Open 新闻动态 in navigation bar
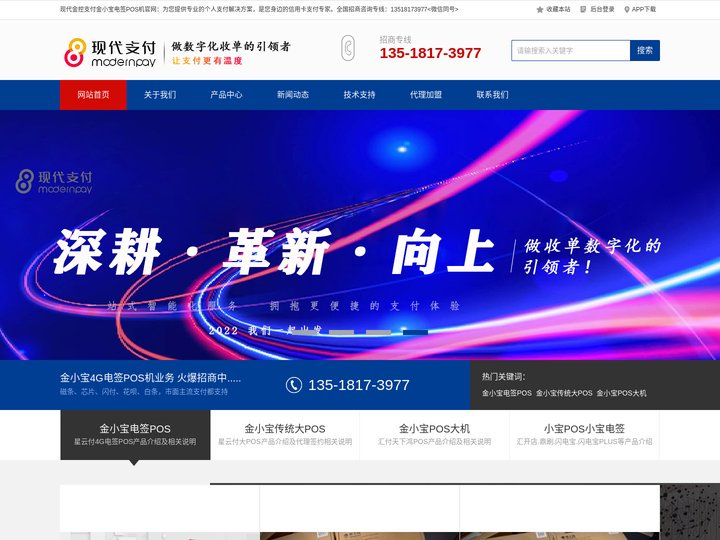720x540 pixels. [x=293, y=95]
